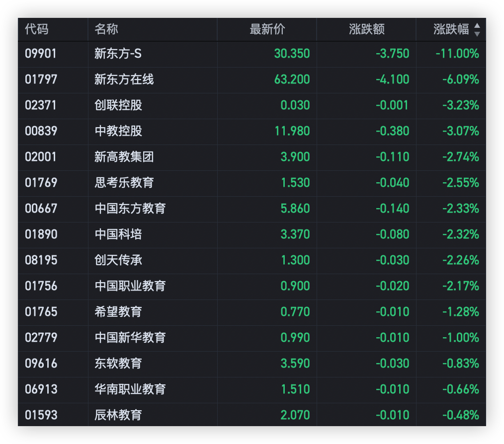Viewport: 504px width, 444px height.
Task: Click price 1.300 of 创天传承
Action: [295, 260]
